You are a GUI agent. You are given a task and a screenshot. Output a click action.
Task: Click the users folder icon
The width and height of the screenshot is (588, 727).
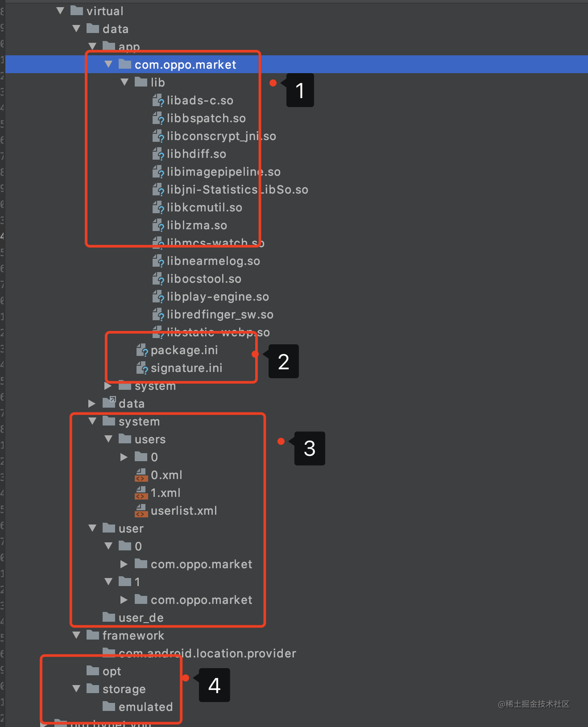[125, 439]
